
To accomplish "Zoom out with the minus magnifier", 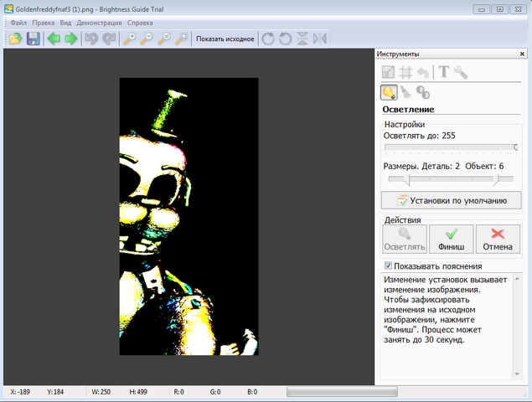I will (x=147, y=39).
